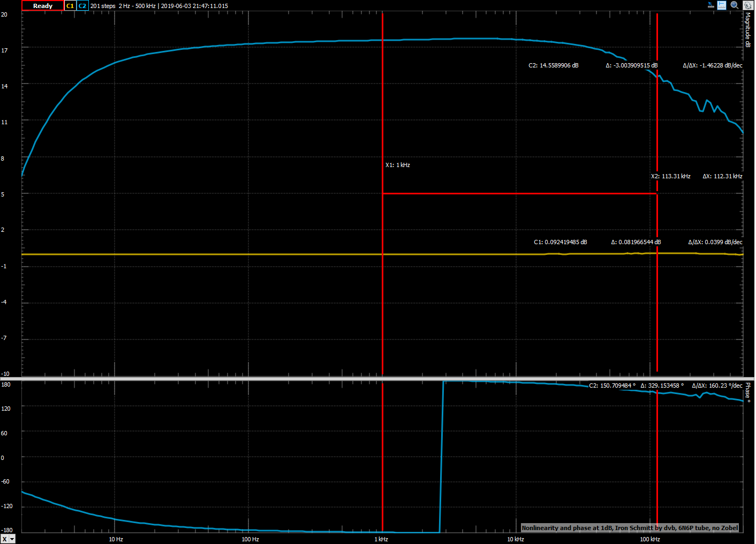Screen dimensions: 756x544
Task: Click the plot caption about Iron Schmitt
Action: [x=630, y=528]
